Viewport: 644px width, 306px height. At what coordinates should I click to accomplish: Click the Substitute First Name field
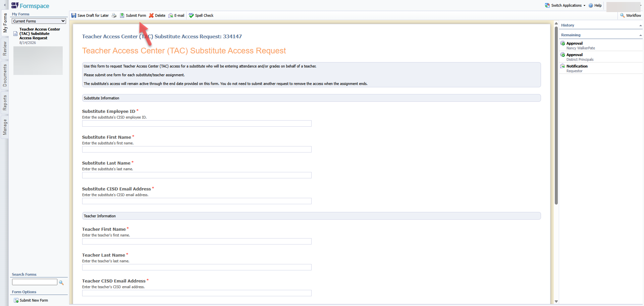tap(197, 149)
